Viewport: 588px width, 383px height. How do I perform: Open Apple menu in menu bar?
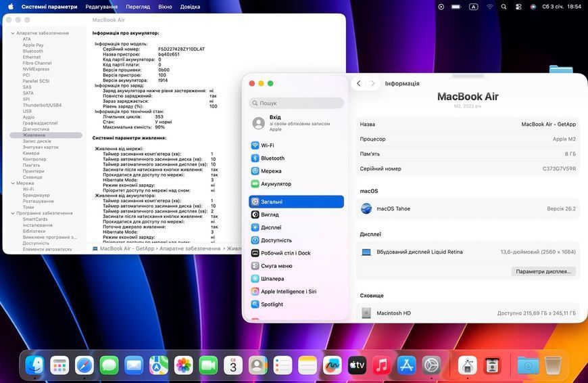[x=11, y=6]
